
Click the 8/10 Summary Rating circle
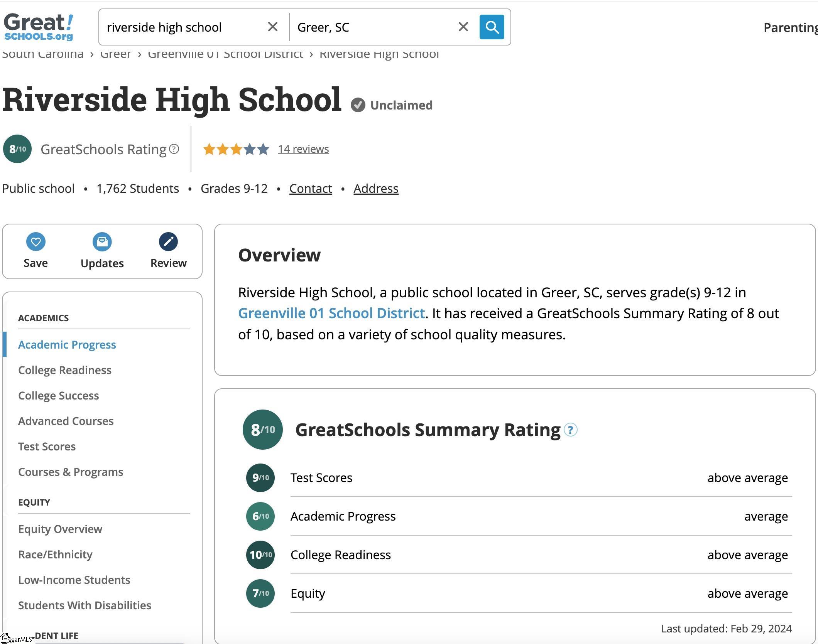pyautogui.click(x=263, y=430)
